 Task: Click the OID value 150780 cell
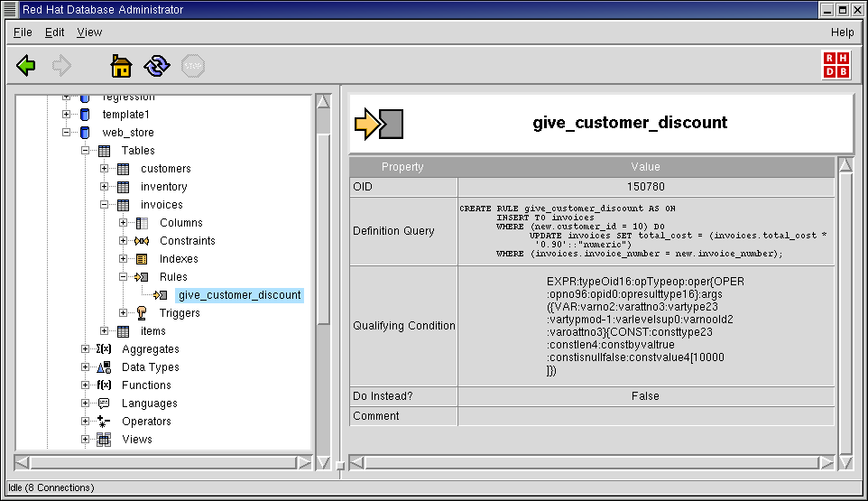click(x=646, y=187)
